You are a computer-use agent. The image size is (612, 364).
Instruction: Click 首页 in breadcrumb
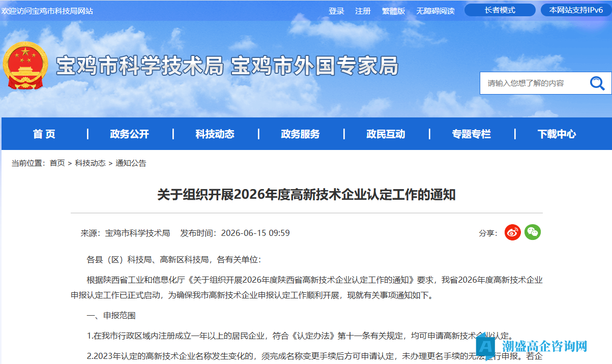click(x=57, y=163)
